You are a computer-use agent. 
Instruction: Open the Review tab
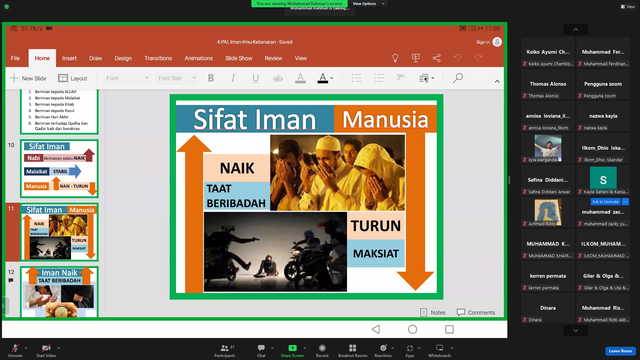(x=273, y=58)
